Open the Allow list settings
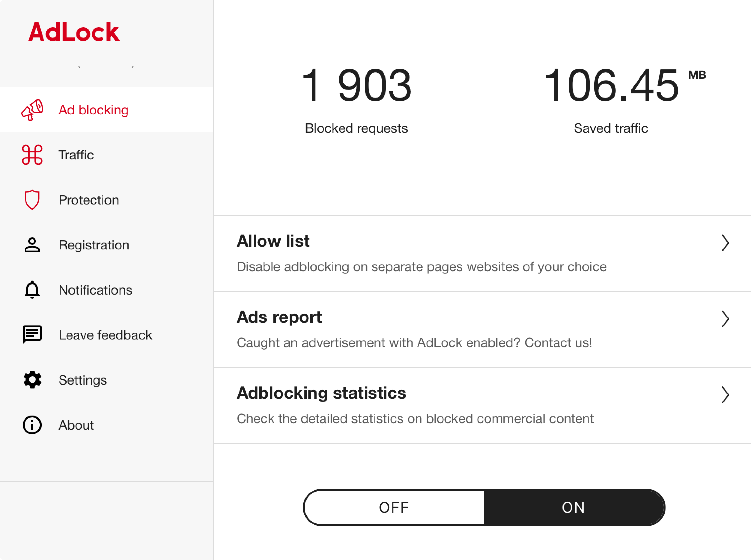 pos(482,253)
